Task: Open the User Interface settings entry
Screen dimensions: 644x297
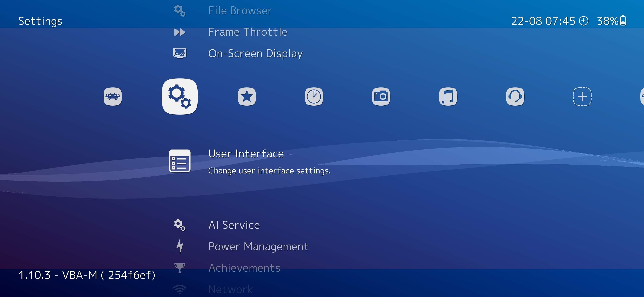Action: pyautogui.click(x=246, y=154)
